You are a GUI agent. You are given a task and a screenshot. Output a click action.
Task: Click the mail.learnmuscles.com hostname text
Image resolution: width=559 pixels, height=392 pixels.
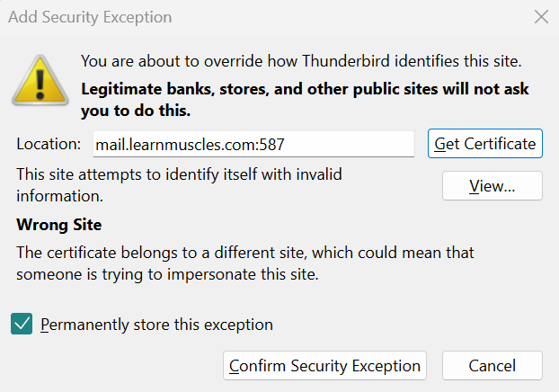tap(175, 145)
